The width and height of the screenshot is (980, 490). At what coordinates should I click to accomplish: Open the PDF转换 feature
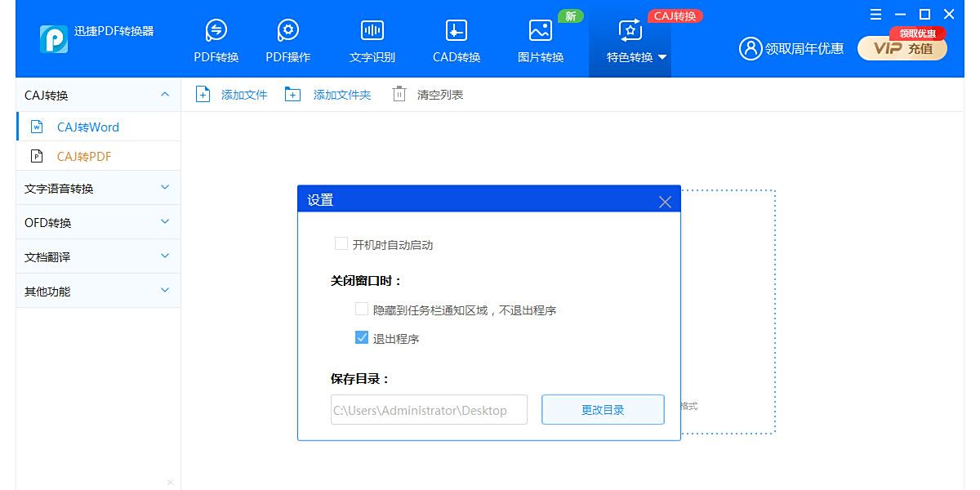click(216, 38)
